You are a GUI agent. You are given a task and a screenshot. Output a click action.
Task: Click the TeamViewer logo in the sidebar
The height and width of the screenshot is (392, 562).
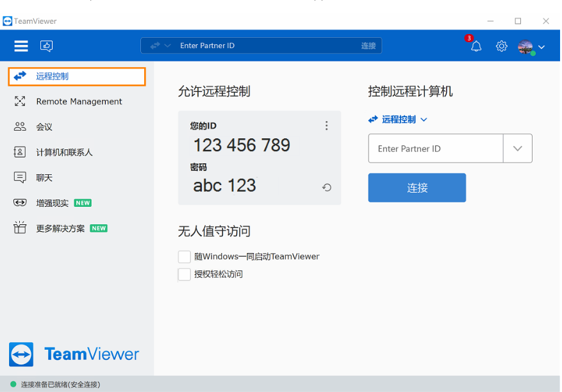[x=74, y=354]
